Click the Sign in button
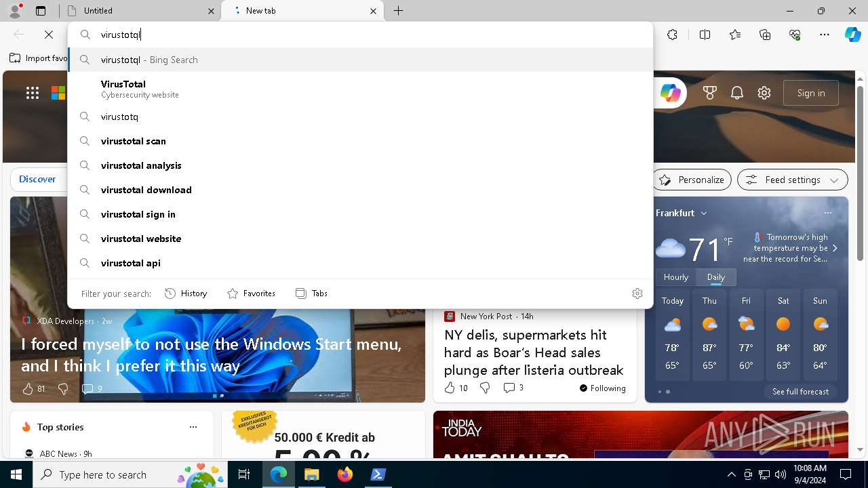Viewport: 868px width, 488px height. pos(811,93)
